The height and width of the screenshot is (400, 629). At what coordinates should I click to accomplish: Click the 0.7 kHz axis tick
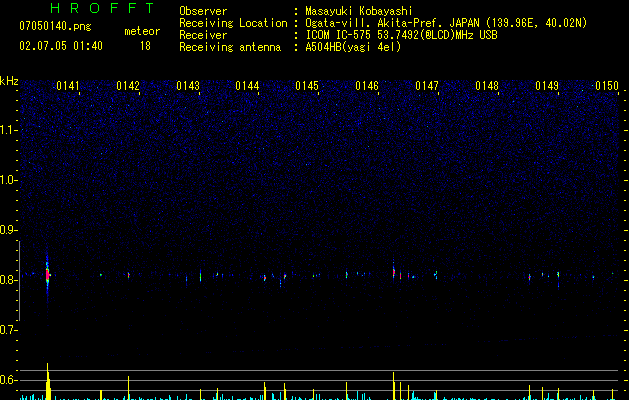[8, 330]
